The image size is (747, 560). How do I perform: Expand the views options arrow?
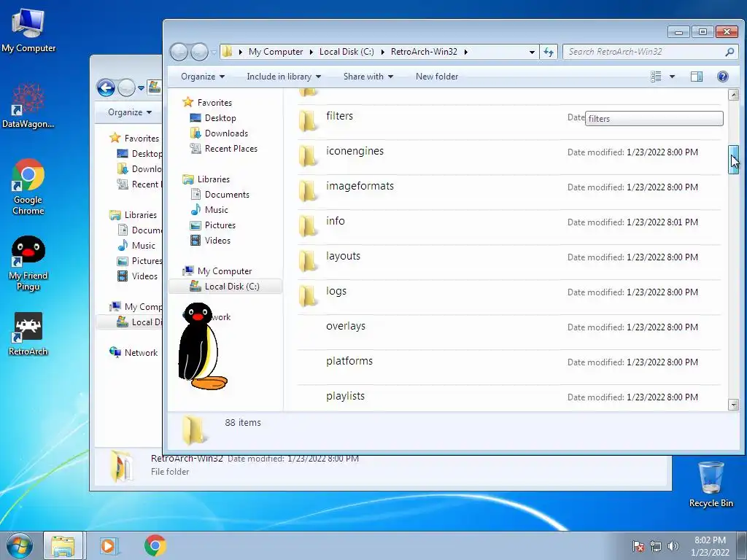click(672, 77)
